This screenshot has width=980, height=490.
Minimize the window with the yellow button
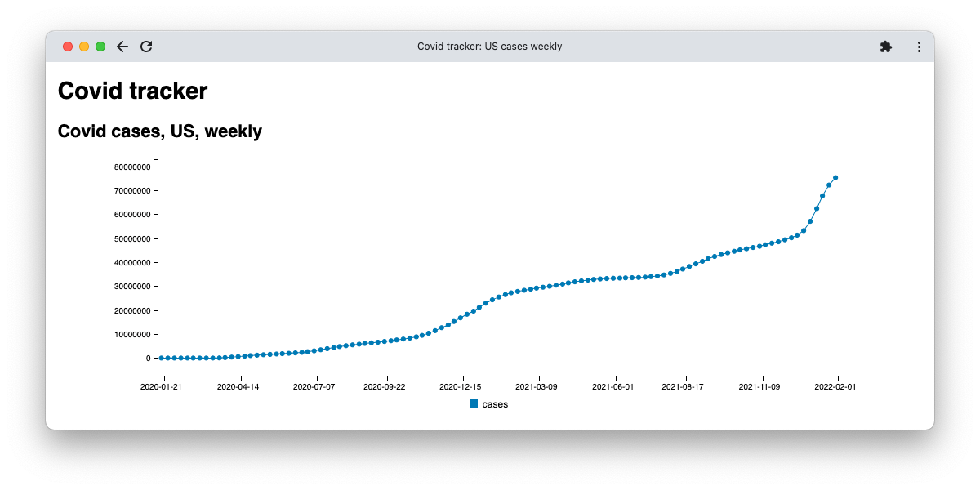click(84, 47)
